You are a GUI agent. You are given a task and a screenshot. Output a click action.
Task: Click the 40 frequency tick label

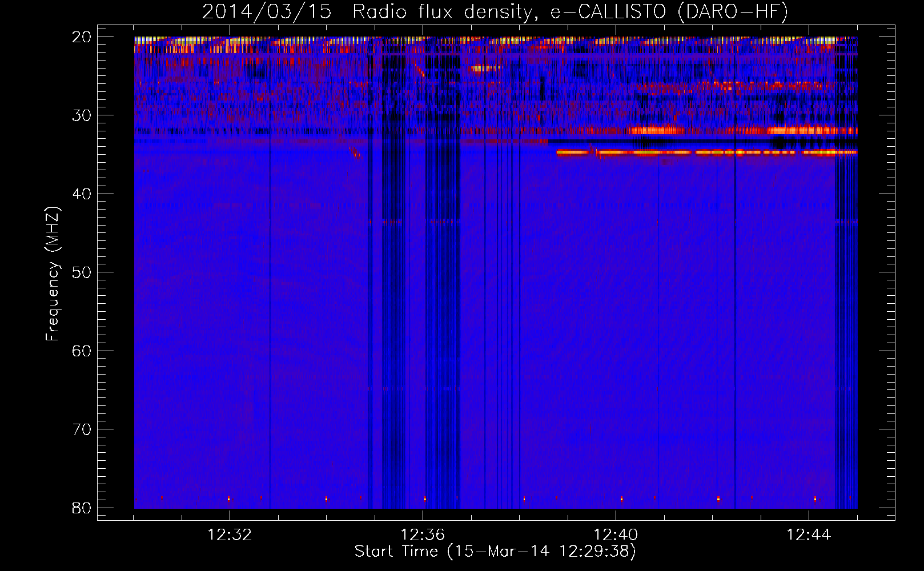tap(82, 194)
